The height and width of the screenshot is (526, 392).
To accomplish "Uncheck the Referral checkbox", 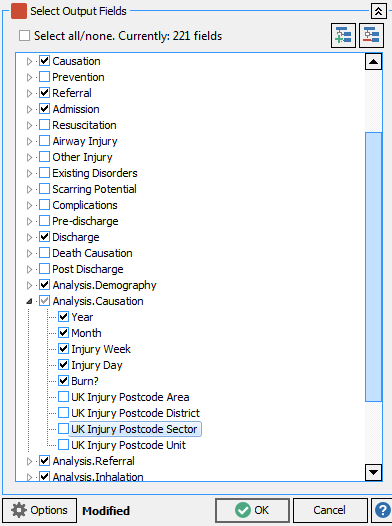I will click(45, 93).
